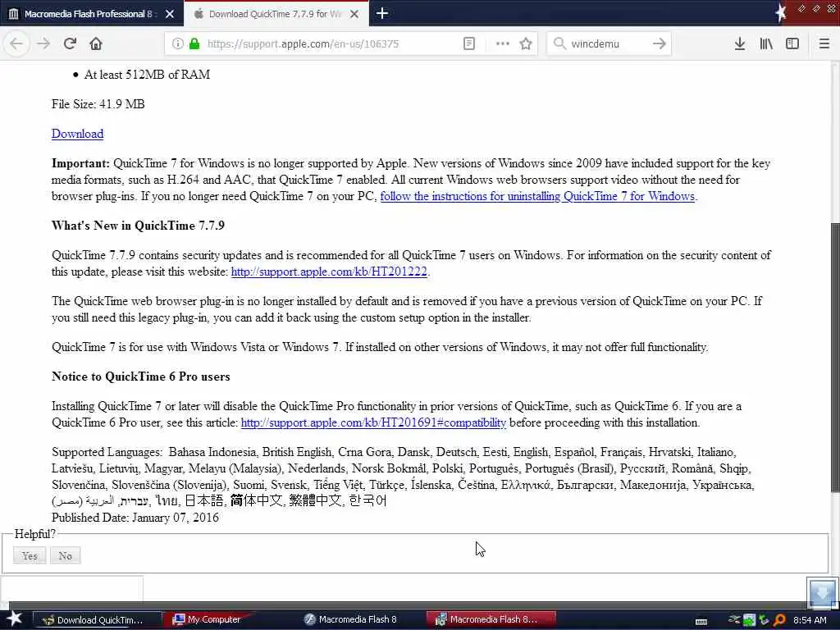
Task: Switch to Macromedia Flash Professional 8 tab
Action: 91,14
